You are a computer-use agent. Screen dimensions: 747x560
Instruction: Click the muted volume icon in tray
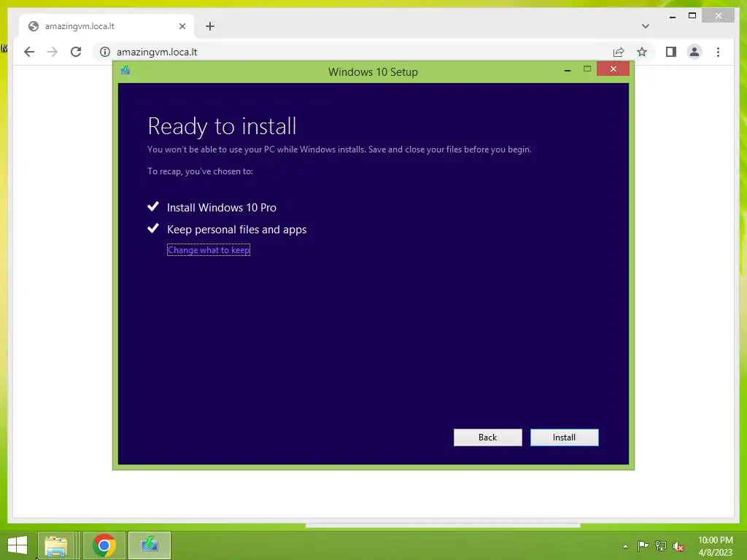[678, 546]
